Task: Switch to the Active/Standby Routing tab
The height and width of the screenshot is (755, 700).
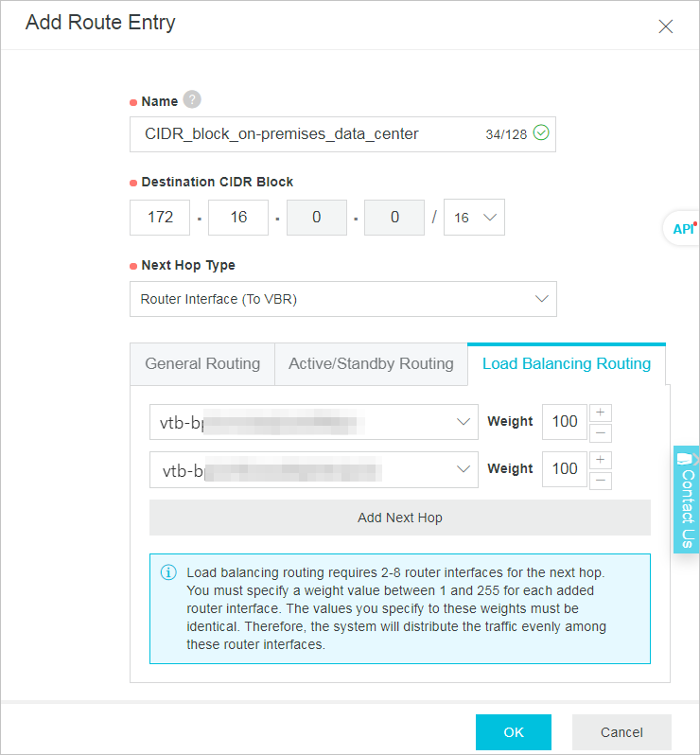Action: pos(371,364)
